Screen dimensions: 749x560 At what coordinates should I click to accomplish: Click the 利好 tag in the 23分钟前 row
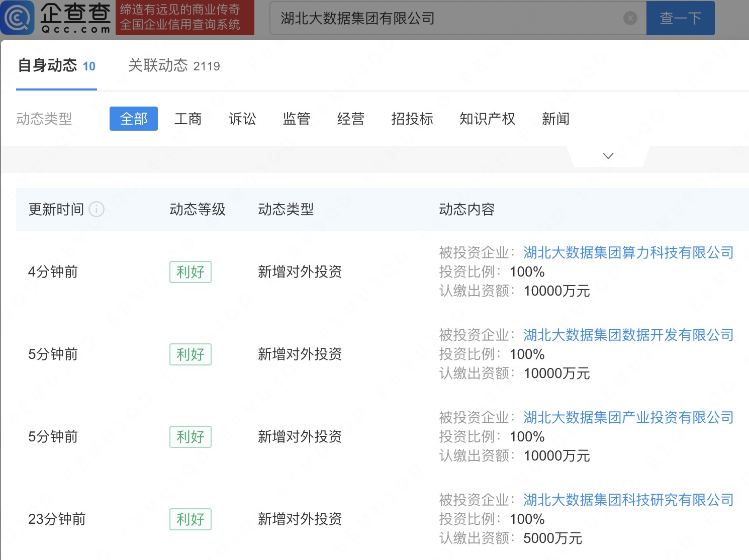click(191, 519)
